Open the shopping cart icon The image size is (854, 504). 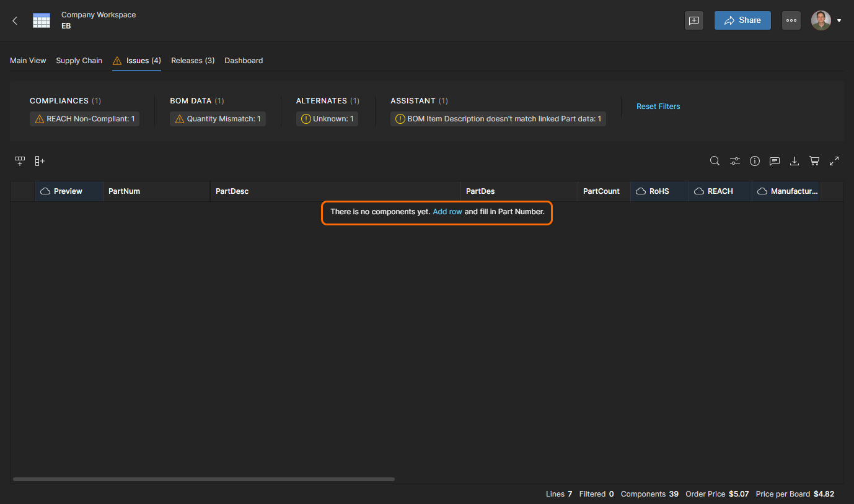[x=814, y=161]
